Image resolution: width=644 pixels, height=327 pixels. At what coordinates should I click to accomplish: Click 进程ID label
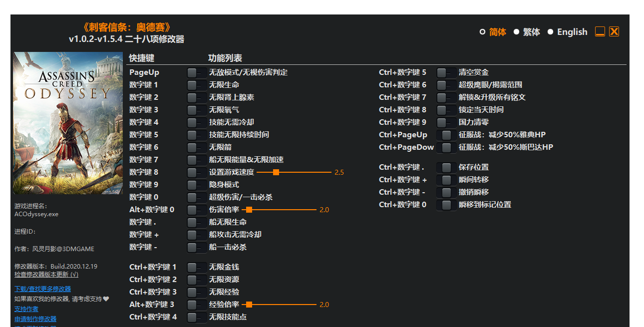[x=25, y=232]
